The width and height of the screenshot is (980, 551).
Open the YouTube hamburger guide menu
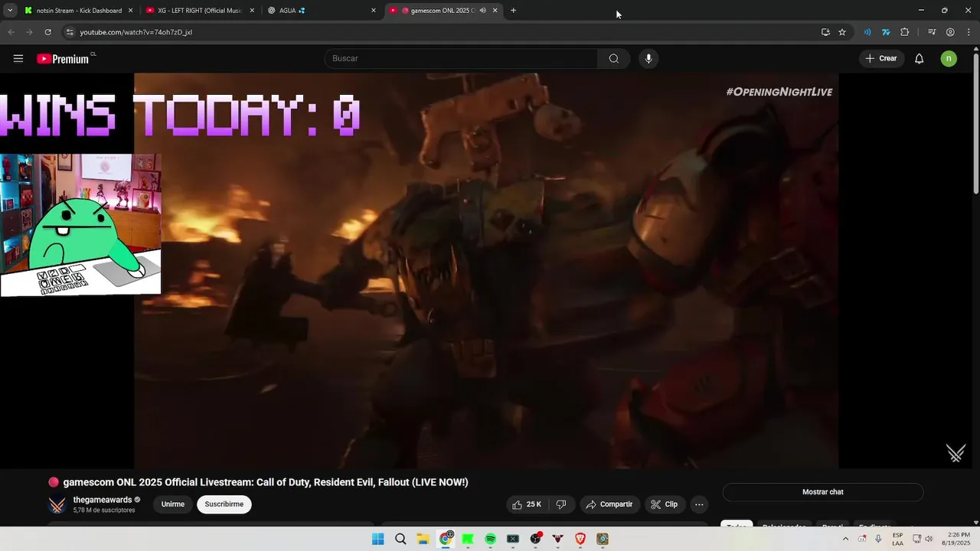pyautogui.click(x=18, y=58)
